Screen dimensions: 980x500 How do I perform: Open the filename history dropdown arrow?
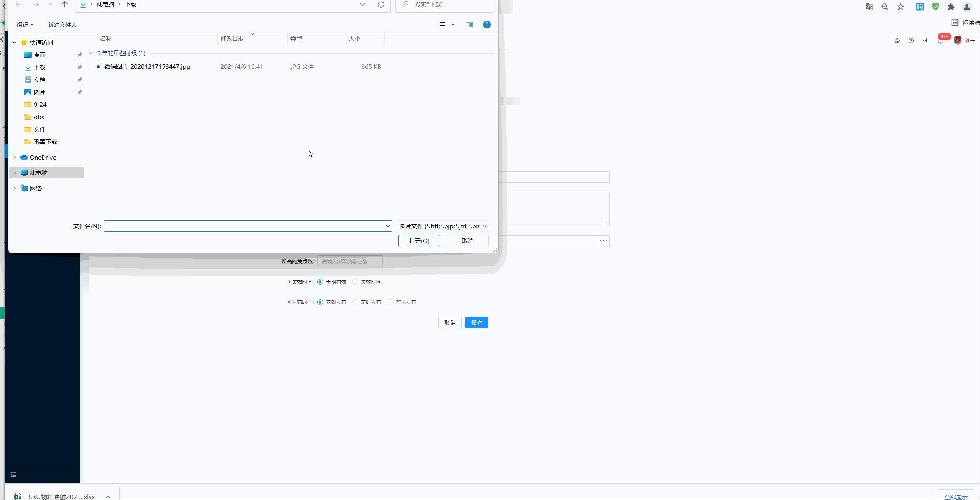coord(387,226)
